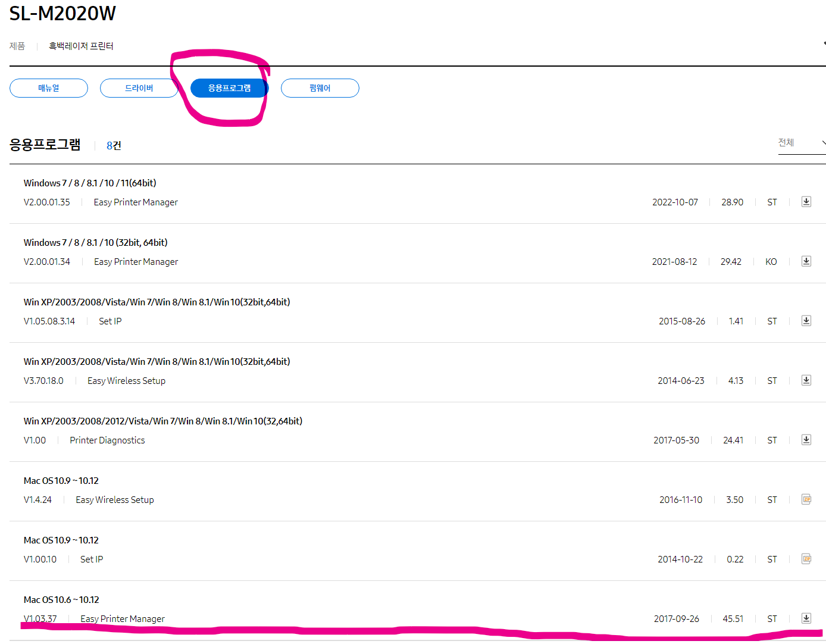Screen dimensions: 826x644
Task: Download Easy Printer Manager V2.00.01.34
Action: 806,261
